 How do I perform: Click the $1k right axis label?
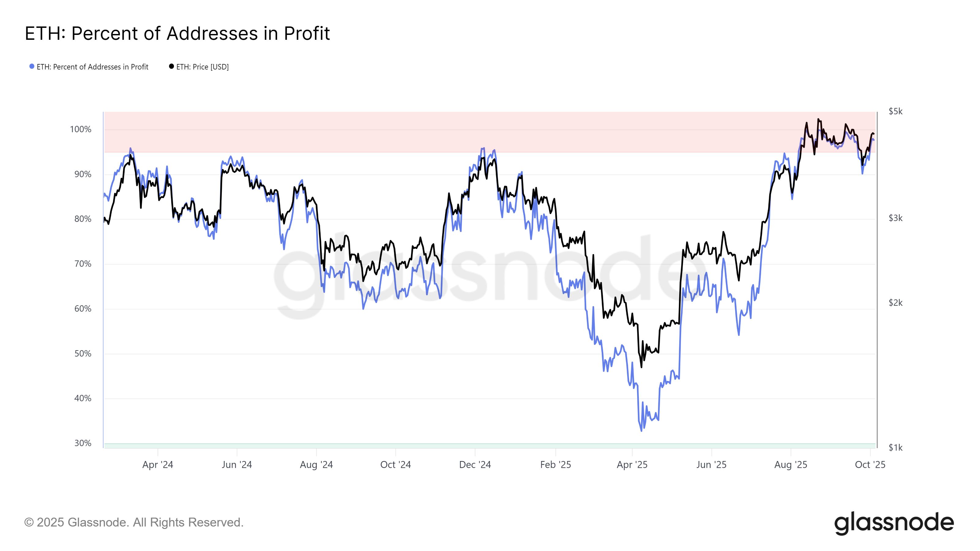(895, 448)
